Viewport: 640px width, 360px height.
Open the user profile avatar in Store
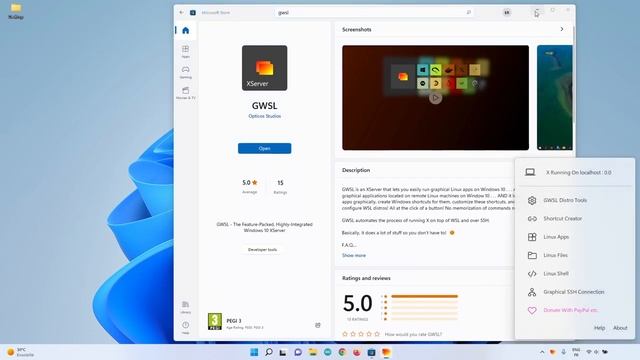507,13
